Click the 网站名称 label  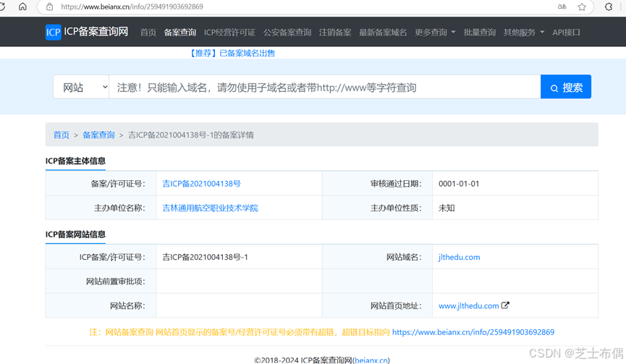point(127,305)
